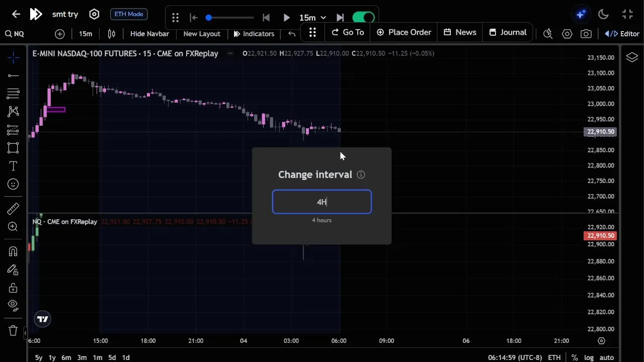Screen dimensions: 644x362
Task: Select 1m date range
Action: click(x=98, y=357)
